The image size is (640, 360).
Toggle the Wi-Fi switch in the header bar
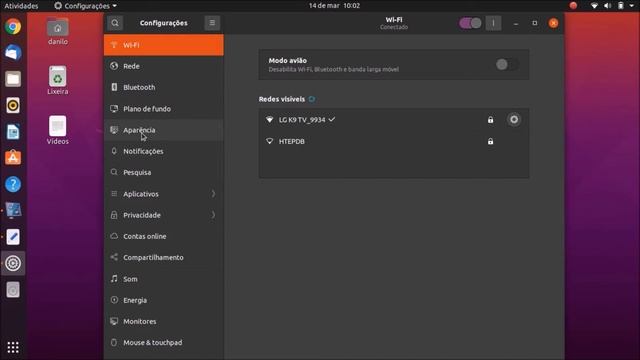coord(470,23)
